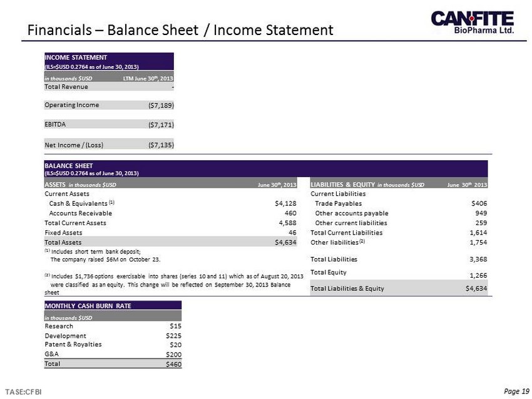Select the Development burn rate $225

coord(173,335)
